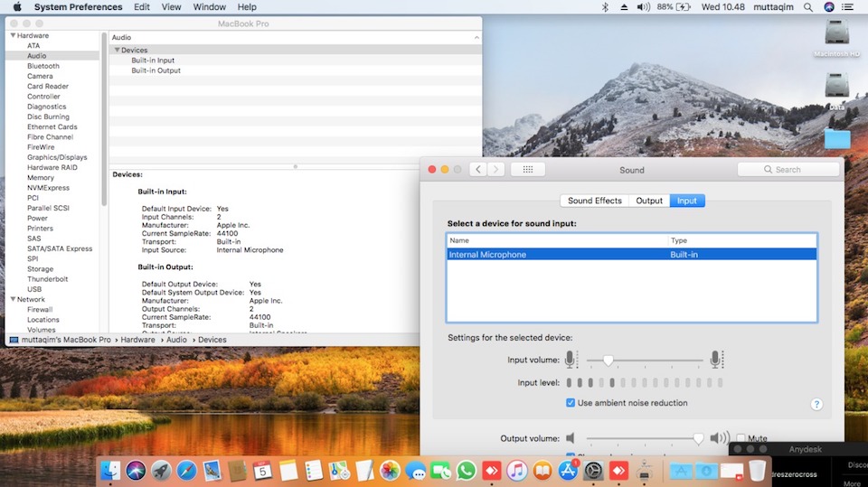The height and width of the screenshot is (487, 868).
Task: Disable Use ambient noise reduction checkbox
Action: (571, 403)
